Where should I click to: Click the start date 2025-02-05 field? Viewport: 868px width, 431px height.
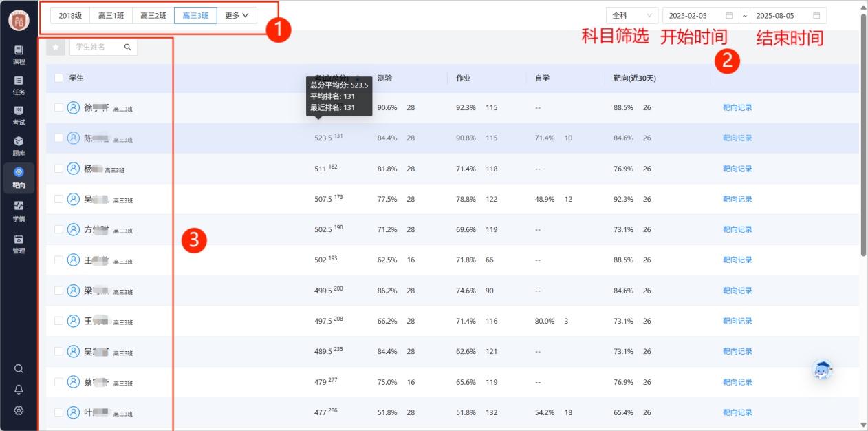tap(699, 15)
